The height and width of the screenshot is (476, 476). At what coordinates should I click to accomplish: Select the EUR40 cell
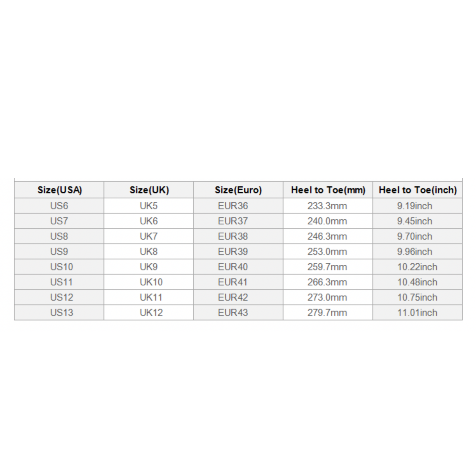point(233,267)
